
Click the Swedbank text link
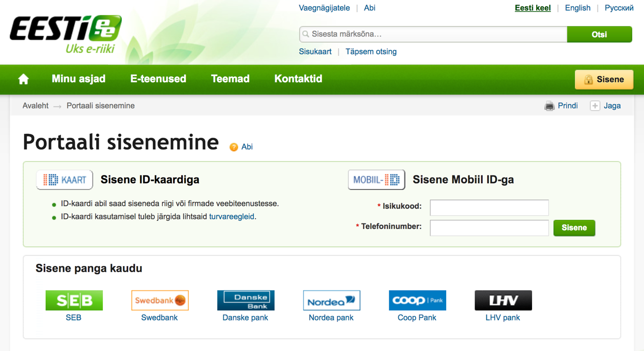tap(159, 318)
